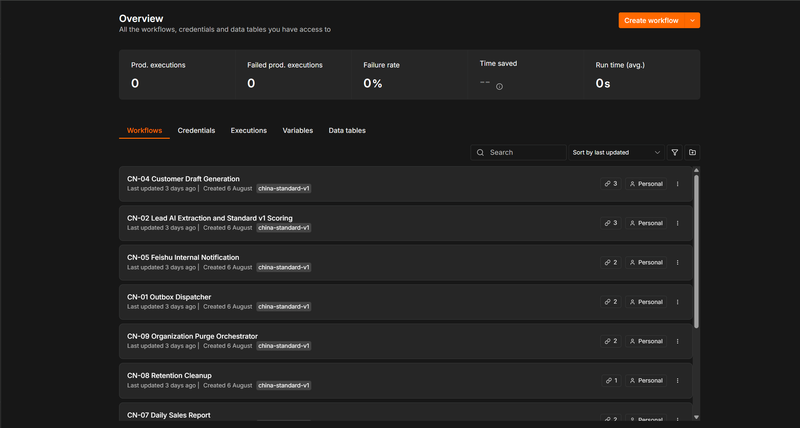Switch to the Workflows tab
The width and height of the screenshot is (800, 428).
click(x=144, y=131)
